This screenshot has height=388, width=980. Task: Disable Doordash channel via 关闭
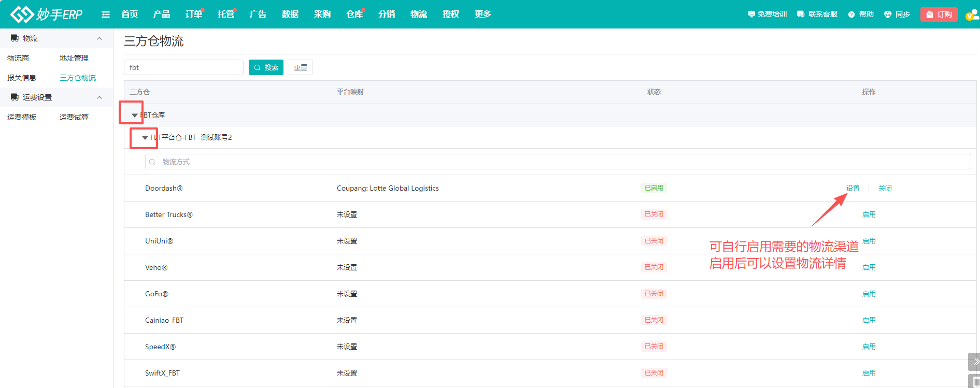pos(885,188)
